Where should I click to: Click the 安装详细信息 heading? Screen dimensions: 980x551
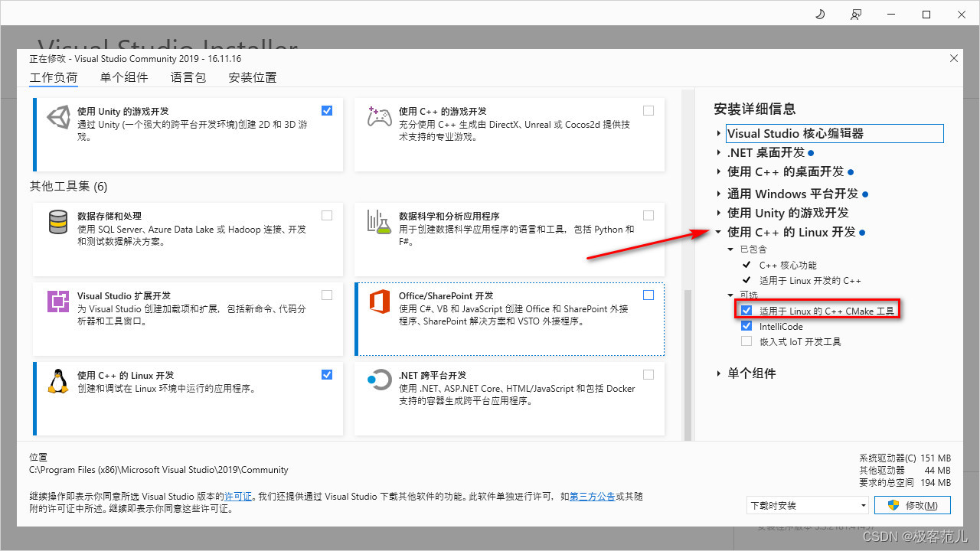755,109
